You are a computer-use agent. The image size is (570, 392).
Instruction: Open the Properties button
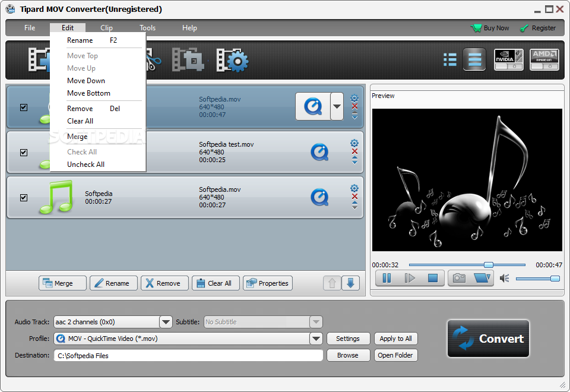point(268,283)
